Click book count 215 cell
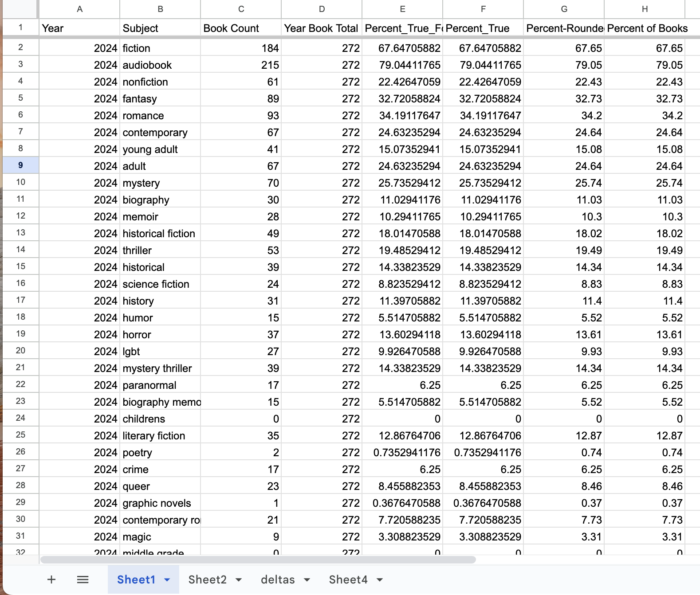 click(241, 65)
